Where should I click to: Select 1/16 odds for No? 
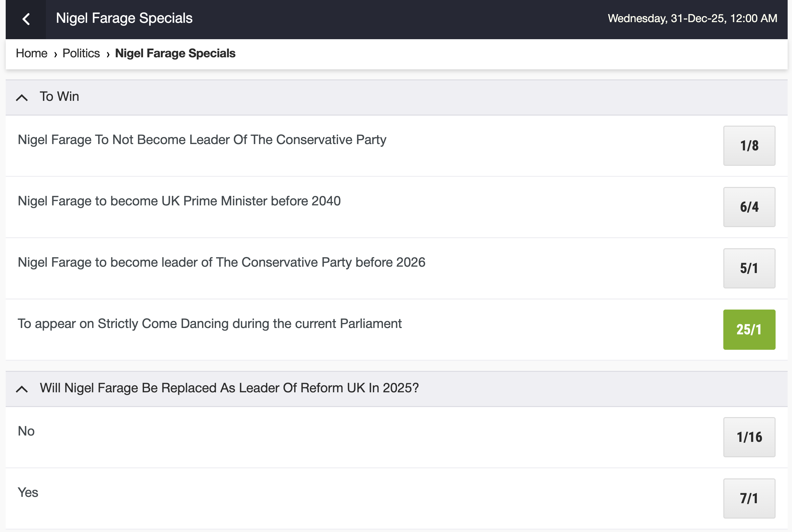click(x=749, y=437)
